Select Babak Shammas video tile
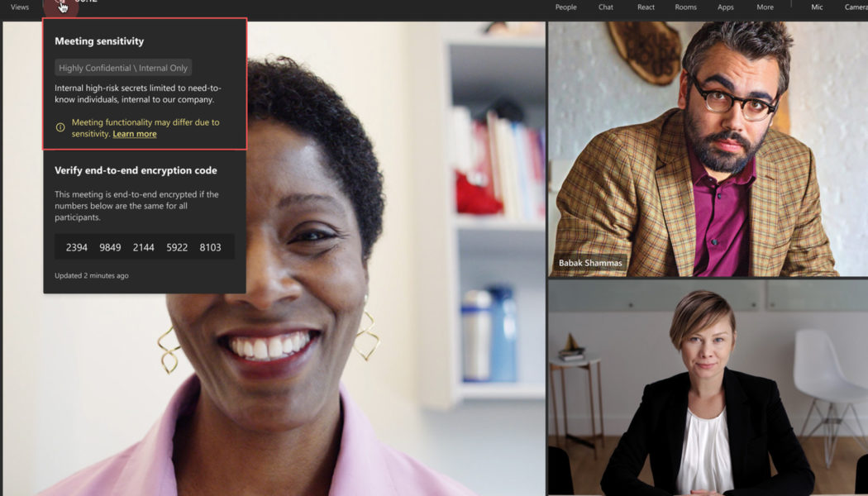868x496 pixels. [707, 149]
